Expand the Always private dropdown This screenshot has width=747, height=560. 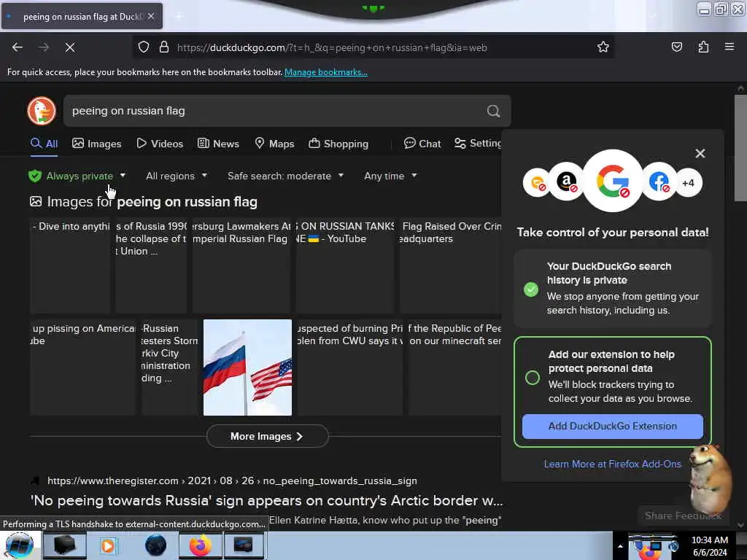click(77, 176)
